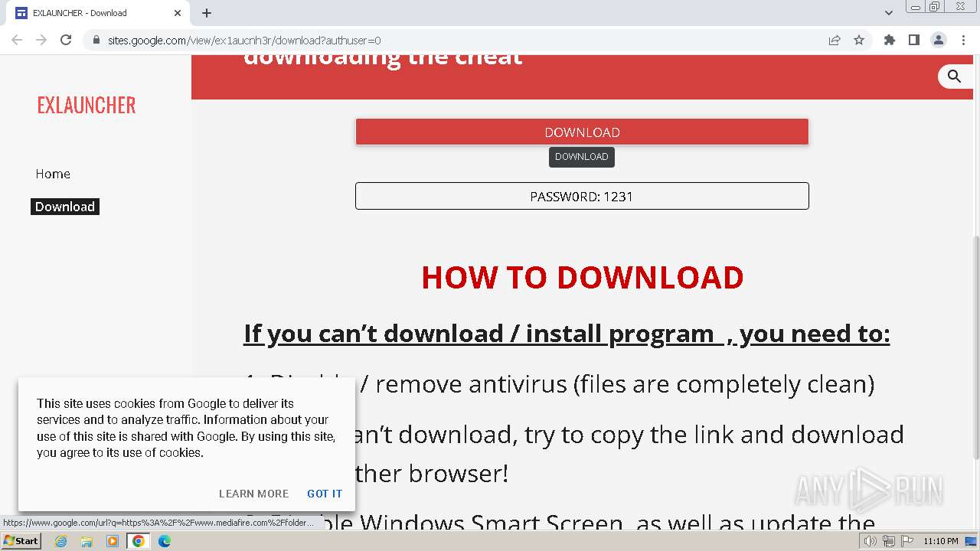Viewport: 980px width, 551px height.
Task: Click the browser back arrow
Action: [x=17, y=40]
